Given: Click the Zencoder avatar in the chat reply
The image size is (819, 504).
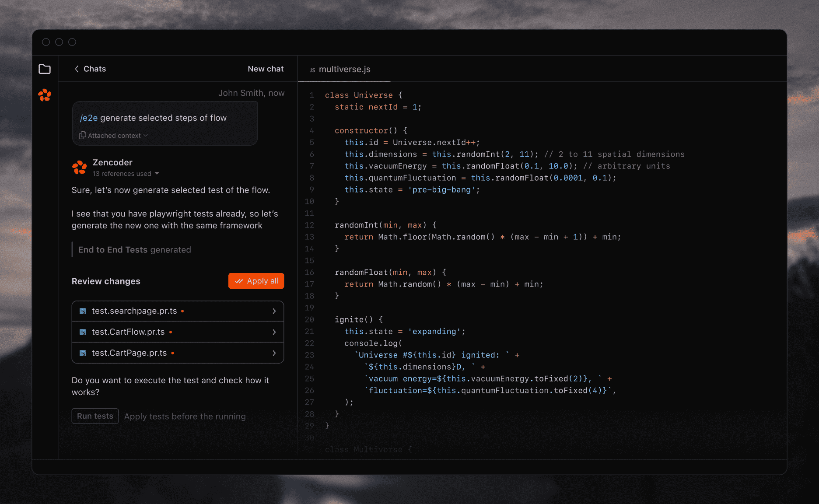Looking at the screenshot, I should (80, 168).
